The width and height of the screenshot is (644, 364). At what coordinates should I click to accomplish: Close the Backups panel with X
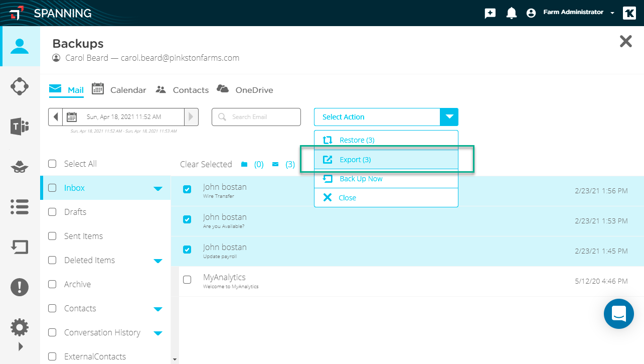(626, 41)
